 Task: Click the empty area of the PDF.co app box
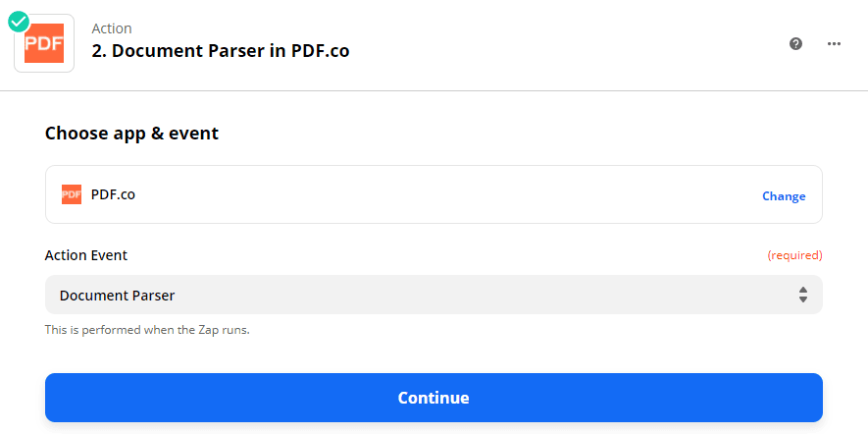[x=441, y=194]
